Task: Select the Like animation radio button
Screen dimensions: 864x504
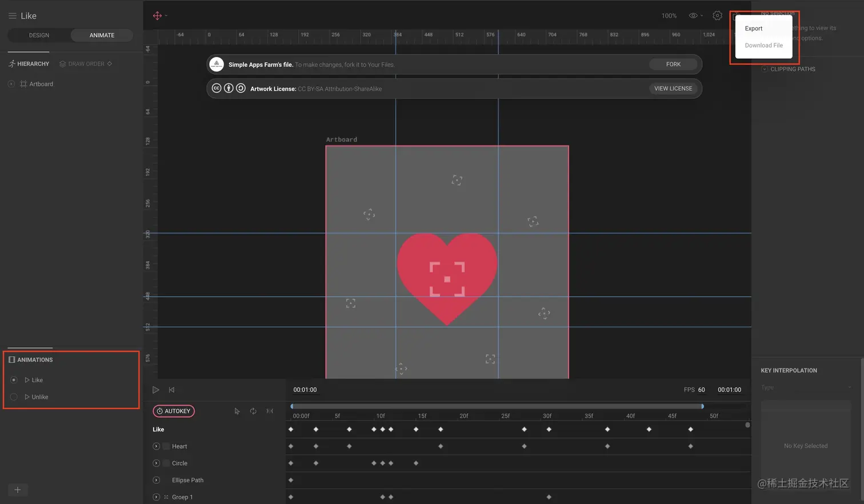Action: [14, 380]
